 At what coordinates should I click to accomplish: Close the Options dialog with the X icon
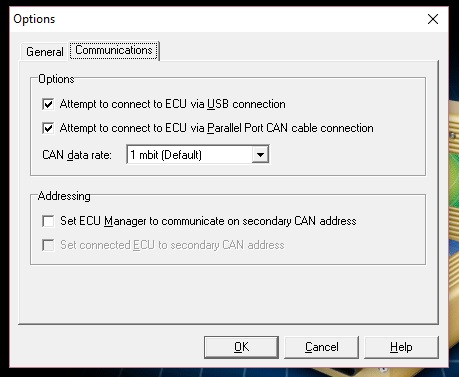[x=433, y=19]
